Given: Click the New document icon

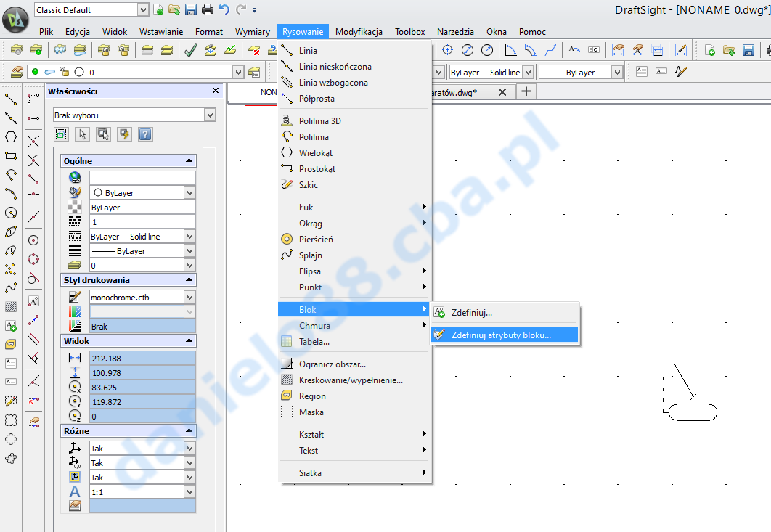Looking at the screenshot, I should pyautogui.click(x=158, y=9).
